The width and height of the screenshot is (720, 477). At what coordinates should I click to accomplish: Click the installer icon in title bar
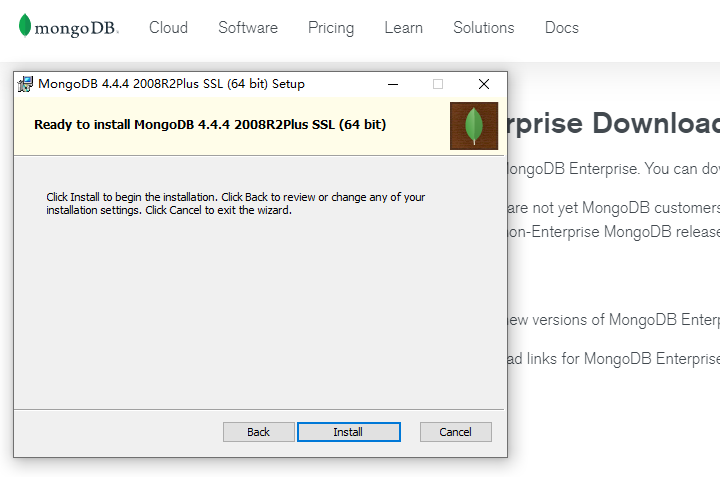pos(25,84)
